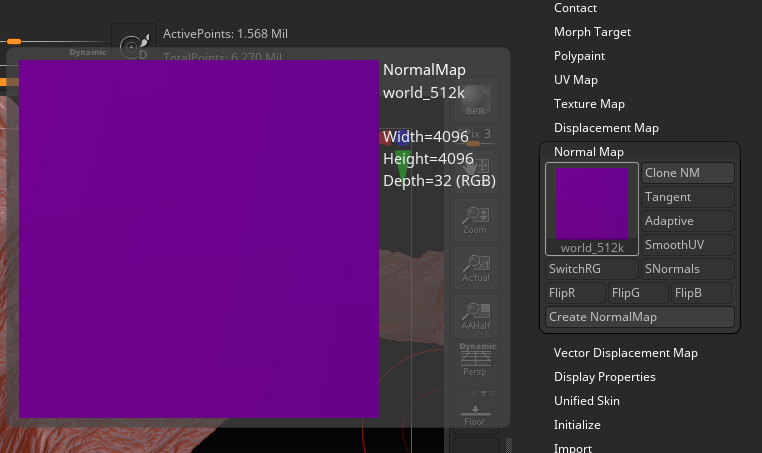Adjust the SPix slider

click(x=475, y=136)
